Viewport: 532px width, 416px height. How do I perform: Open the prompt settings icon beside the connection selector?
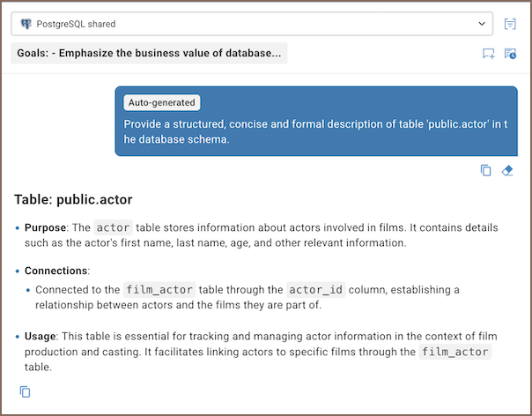click(510, 24)
